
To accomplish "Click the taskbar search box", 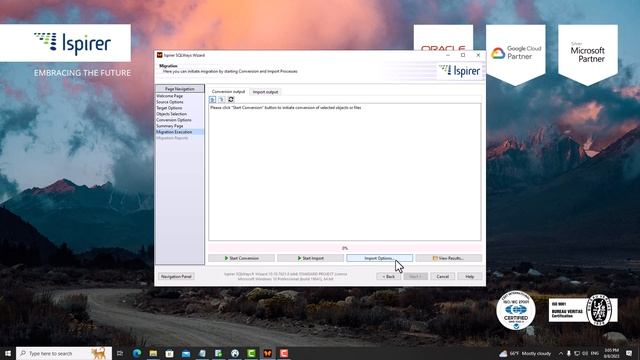I will (x=64, y=353).
